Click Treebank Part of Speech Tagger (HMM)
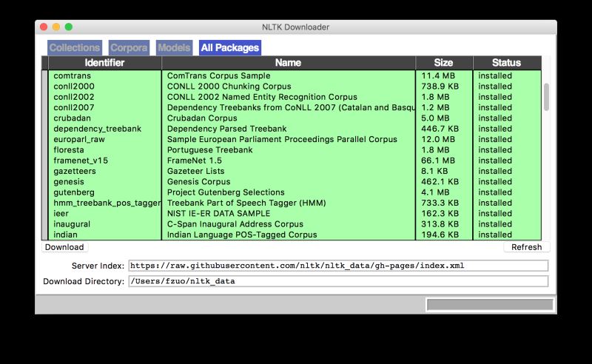The width and height of the screenshot is (592, 364). (246, 203)
